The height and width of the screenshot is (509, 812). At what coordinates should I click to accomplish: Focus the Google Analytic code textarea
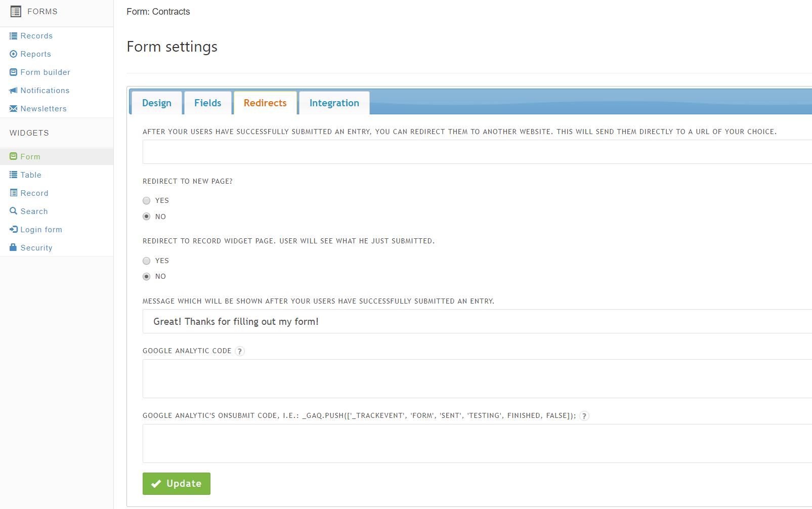click(477, 379)
